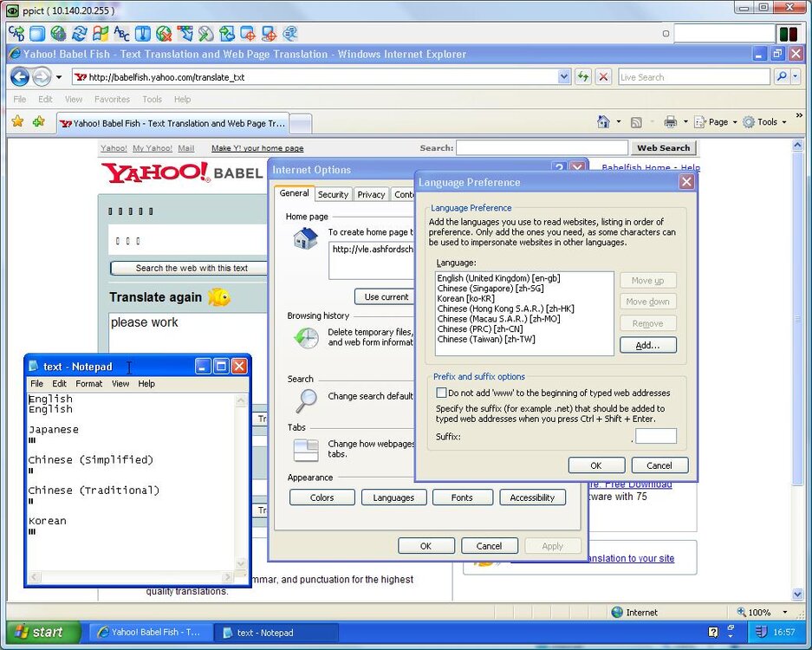
Task: Open Print dropdown arrow
Action: pyautogui.click(x=685, y=122)
